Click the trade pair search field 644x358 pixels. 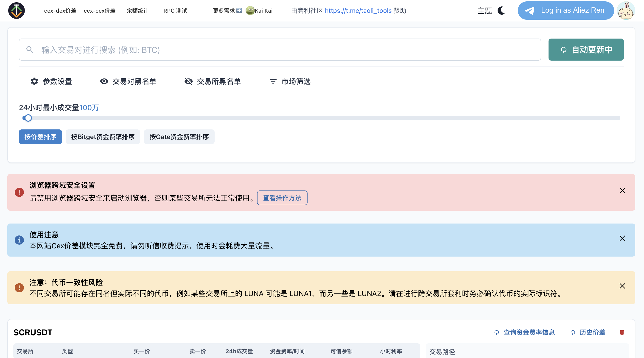(280, 50)
